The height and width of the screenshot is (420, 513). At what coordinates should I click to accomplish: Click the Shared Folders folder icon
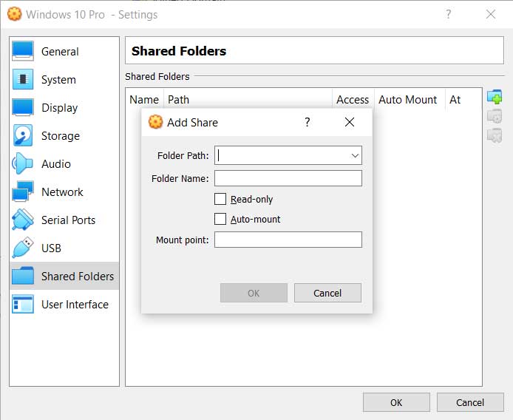click(23, 276)
